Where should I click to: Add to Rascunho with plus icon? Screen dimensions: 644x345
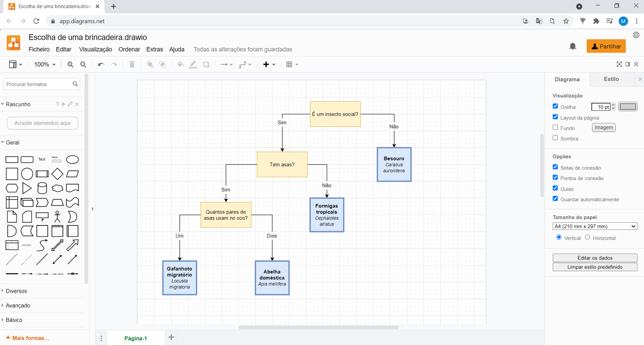pyautogui.click(x=63, y=104)
